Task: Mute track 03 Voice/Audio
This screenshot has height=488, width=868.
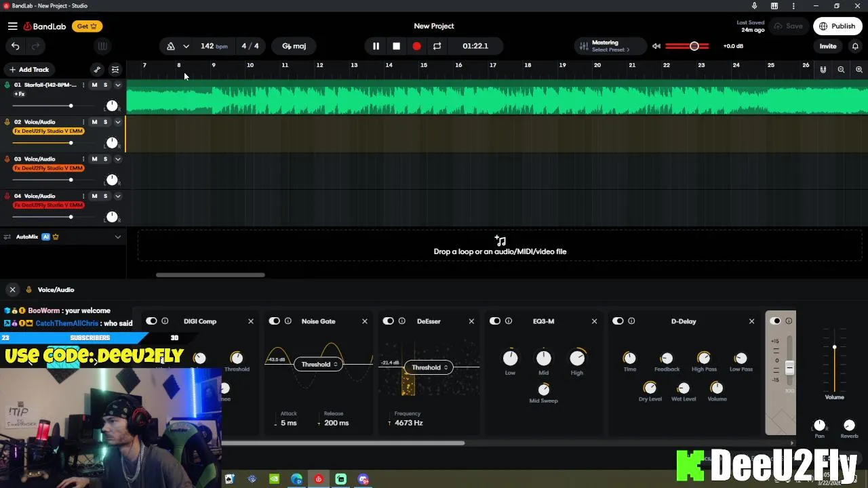Action: click(94, 159)
